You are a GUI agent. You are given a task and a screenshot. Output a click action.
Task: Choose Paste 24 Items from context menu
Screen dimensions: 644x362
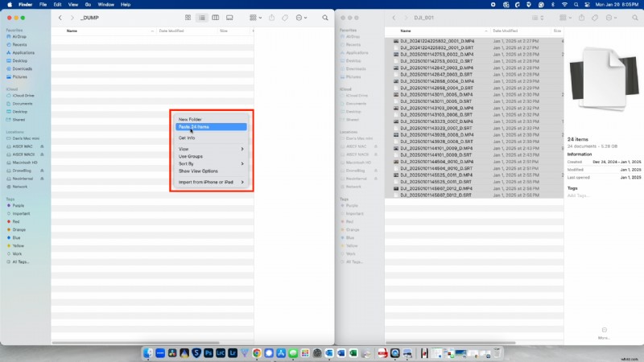(x=194, y=126)
